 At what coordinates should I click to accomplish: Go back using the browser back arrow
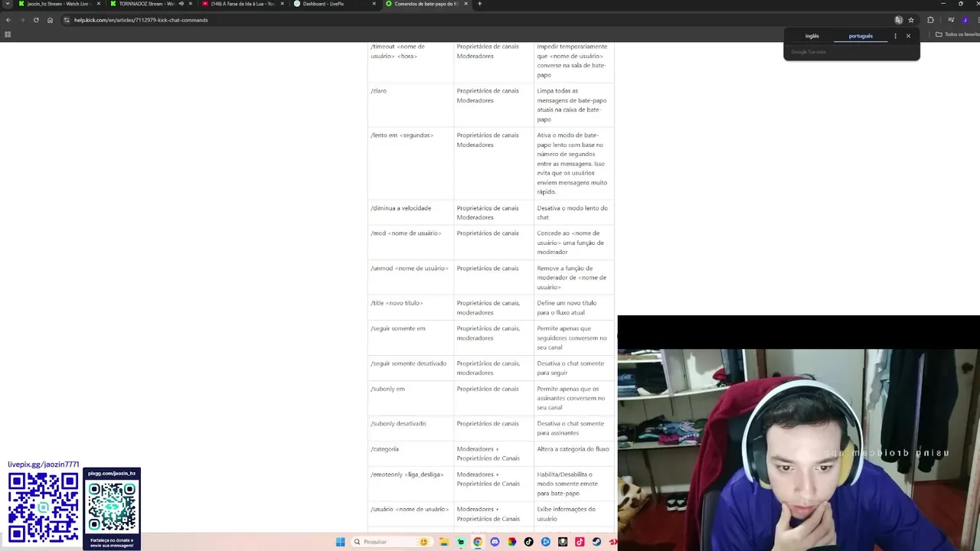[8, 20]
